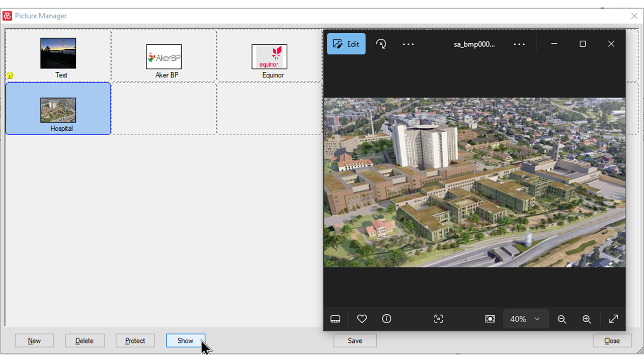Image resolution: width=644 pixels, height=362 pixels.
Task: Click the Close button in Picture Manager
Action: click(x=612, y=340)
